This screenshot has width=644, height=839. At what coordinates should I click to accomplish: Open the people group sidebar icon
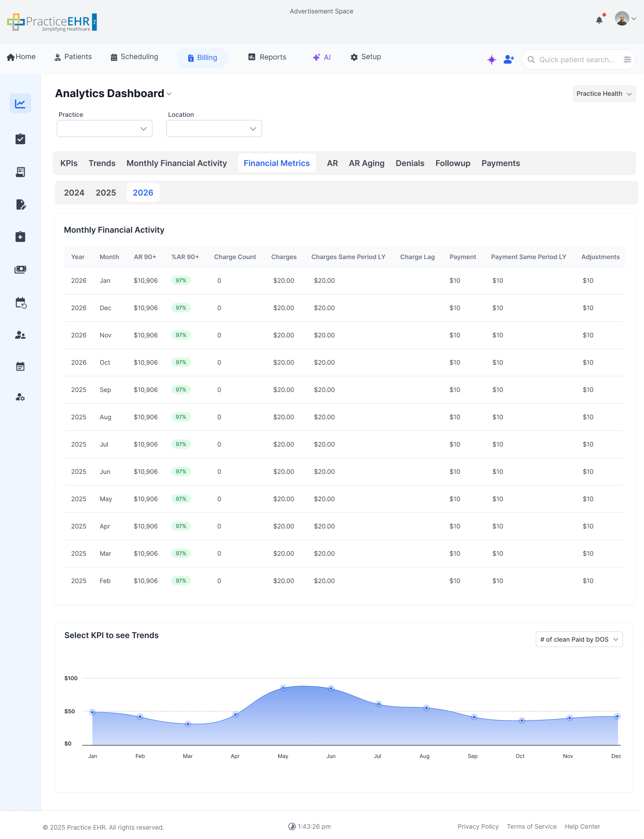click(20, 335)
